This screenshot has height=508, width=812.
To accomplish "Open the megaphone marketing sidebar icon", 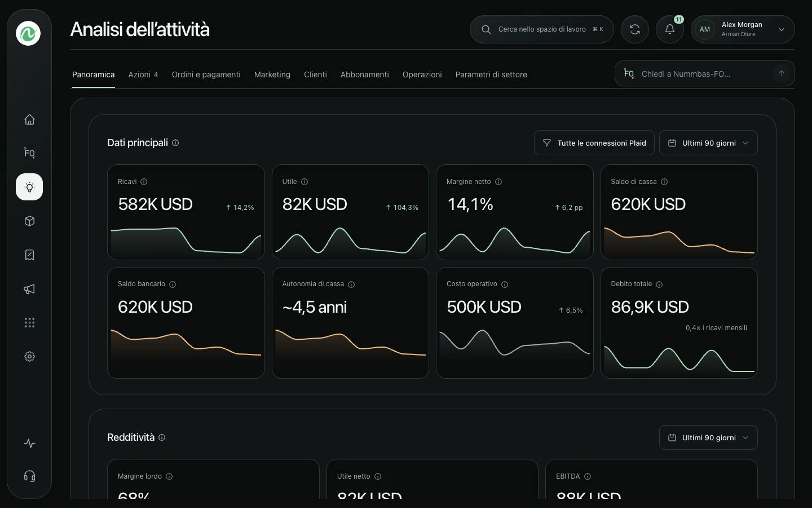I will 29,289.
